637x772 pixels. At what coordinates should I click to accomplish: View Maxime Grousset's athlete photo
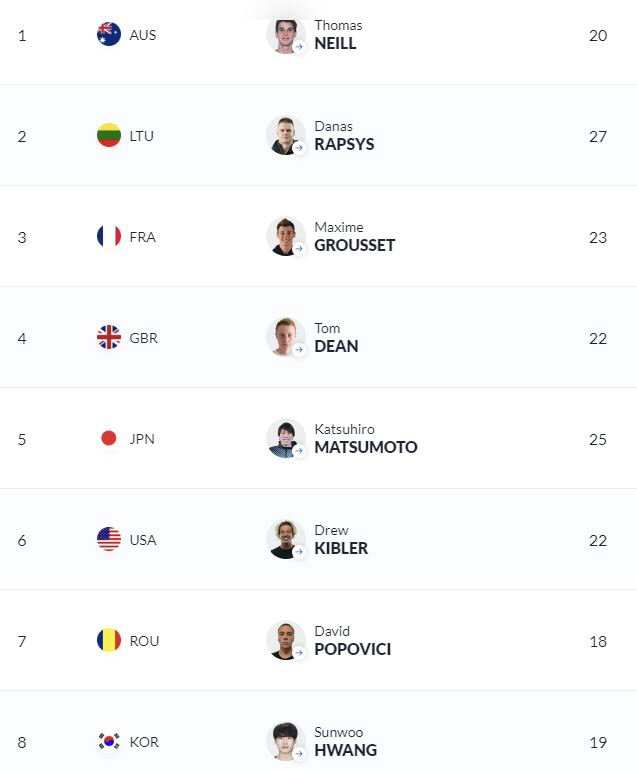click(x=286, y=236)
